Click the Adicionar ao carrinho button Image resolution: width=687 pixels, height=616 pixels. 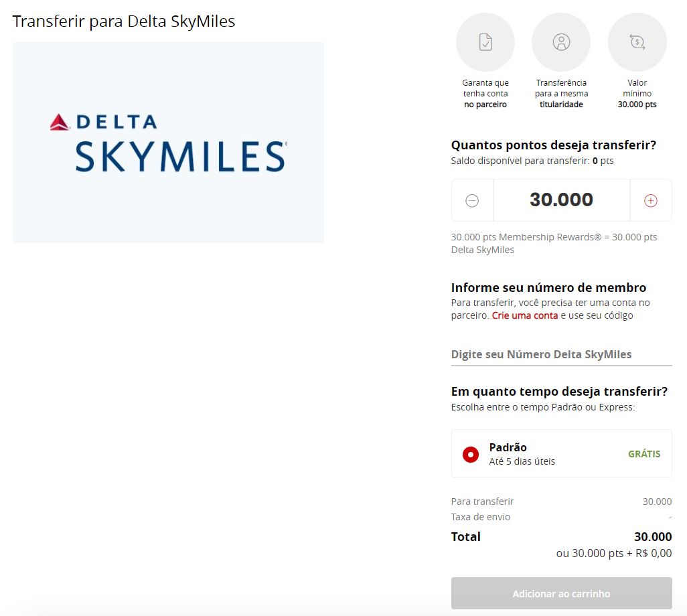tap(561, 593)
